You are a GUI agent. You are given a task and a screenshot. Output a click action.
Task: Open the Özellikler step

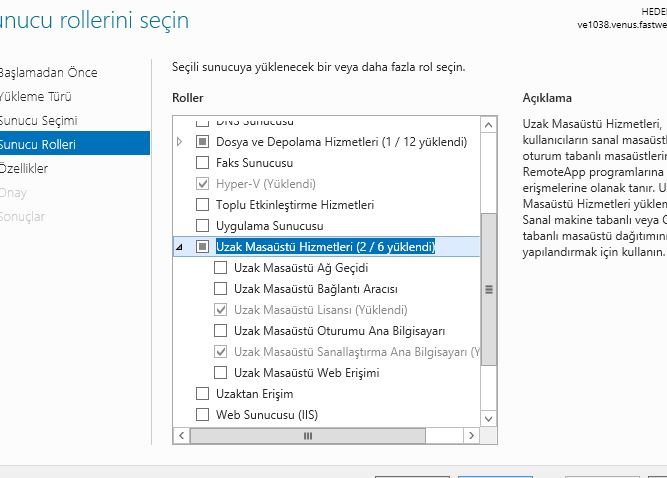(24, 169)
